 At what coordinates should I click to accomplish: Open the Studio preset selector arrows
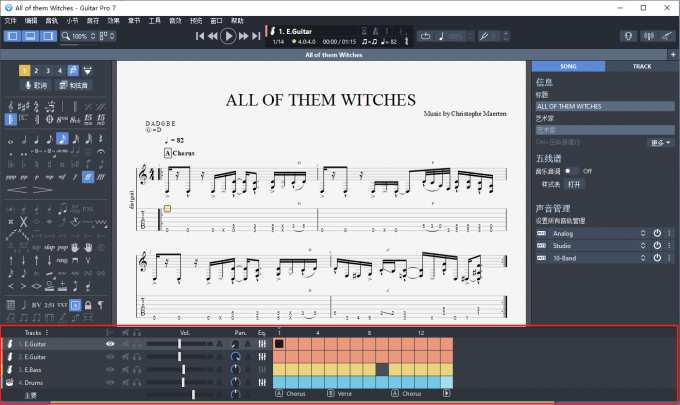(642, 245)
